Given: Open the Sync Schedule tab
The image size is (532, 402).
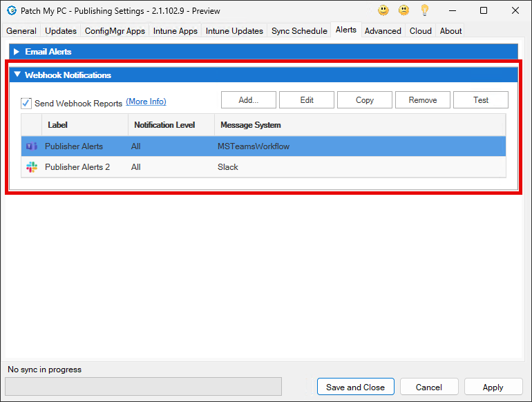Looking at the screenshot, I should [x=299, y=31].
